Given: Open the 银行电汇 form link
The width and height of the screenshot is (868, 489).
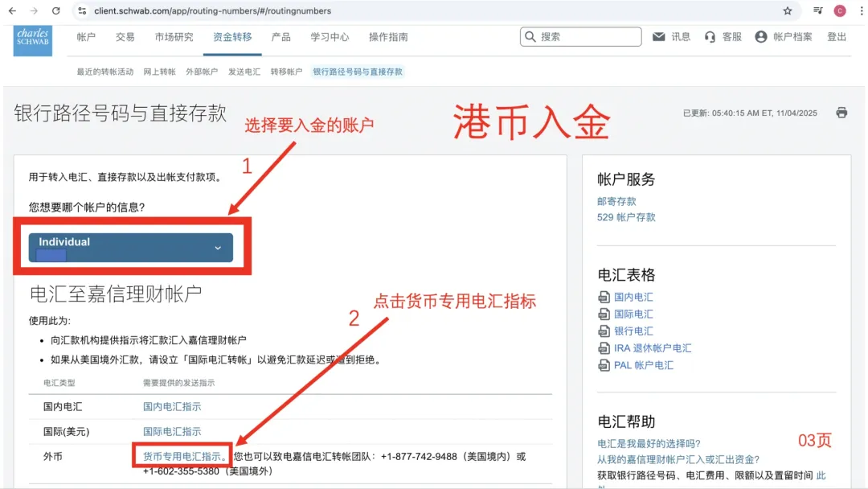Looking at the screenshot, I should [633, 331].
